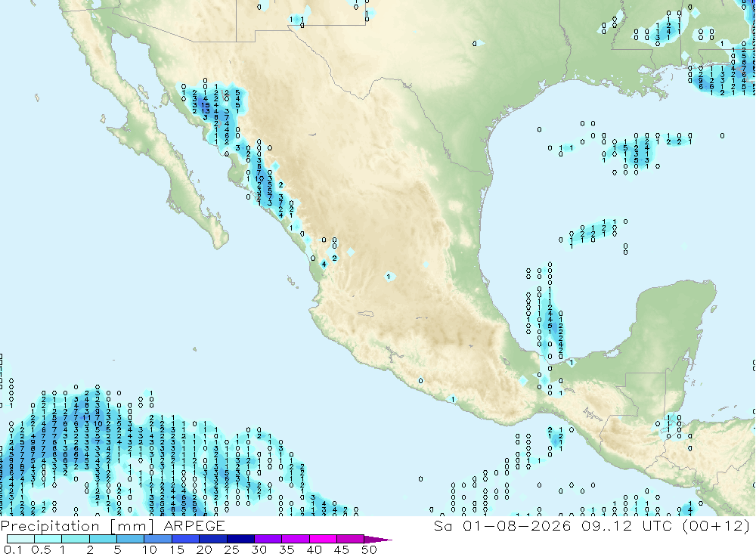Click the '[mm]' unit label
This screenshot has width=756, height=554.
coord(132,526)
